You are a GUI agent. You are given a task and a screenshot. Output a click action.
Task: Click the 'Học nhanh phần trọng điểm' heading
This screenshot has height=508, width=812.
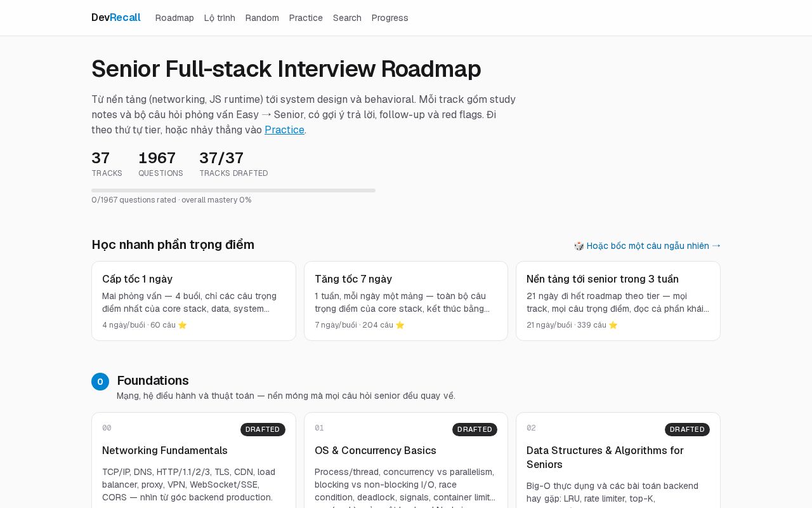(173, 244)
